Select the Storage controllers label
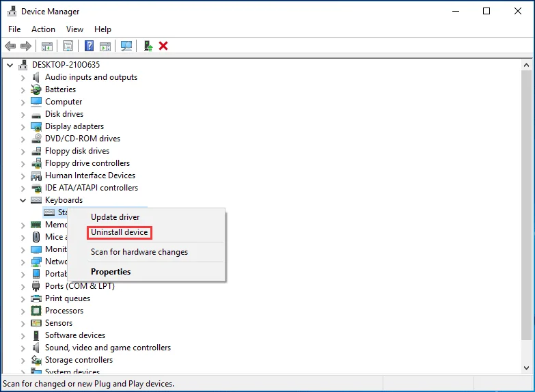 pos(79,360)
